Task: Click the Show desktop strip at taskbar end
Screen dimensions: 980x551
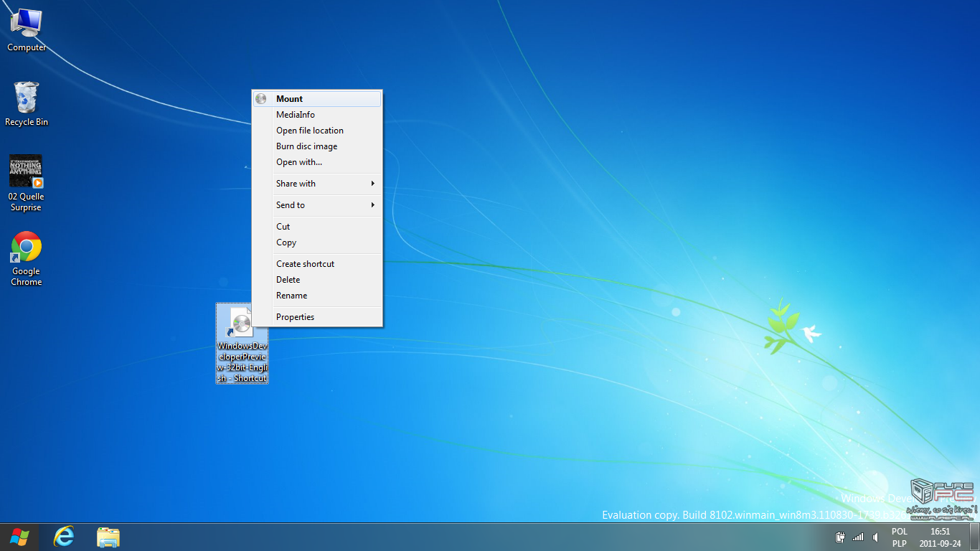Action: coord(974,537)
